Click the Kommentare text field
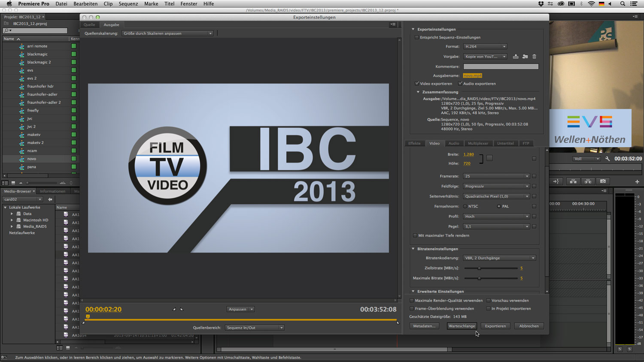 pyautogui.click(x=501, y=66)
